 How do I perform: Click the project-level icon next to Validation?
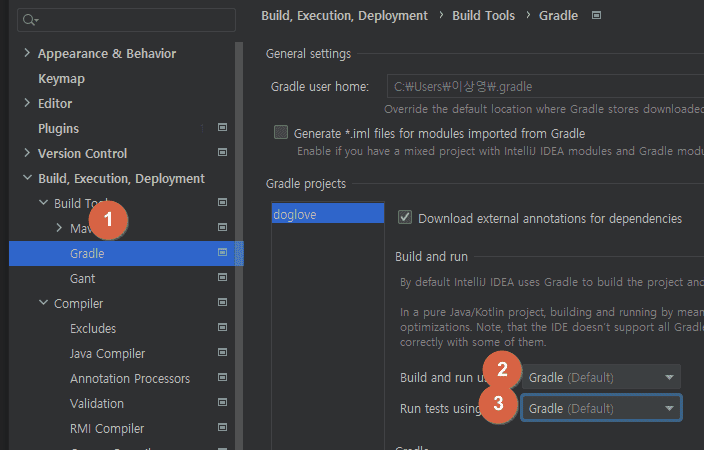click(222, 403)
